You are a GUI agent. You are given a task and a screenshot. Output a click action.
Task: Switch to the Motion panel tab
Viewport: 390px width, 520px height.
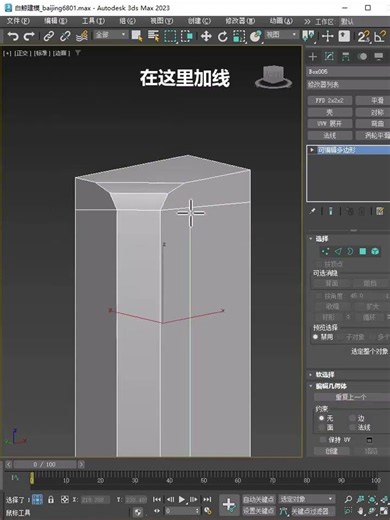point(362,56)
